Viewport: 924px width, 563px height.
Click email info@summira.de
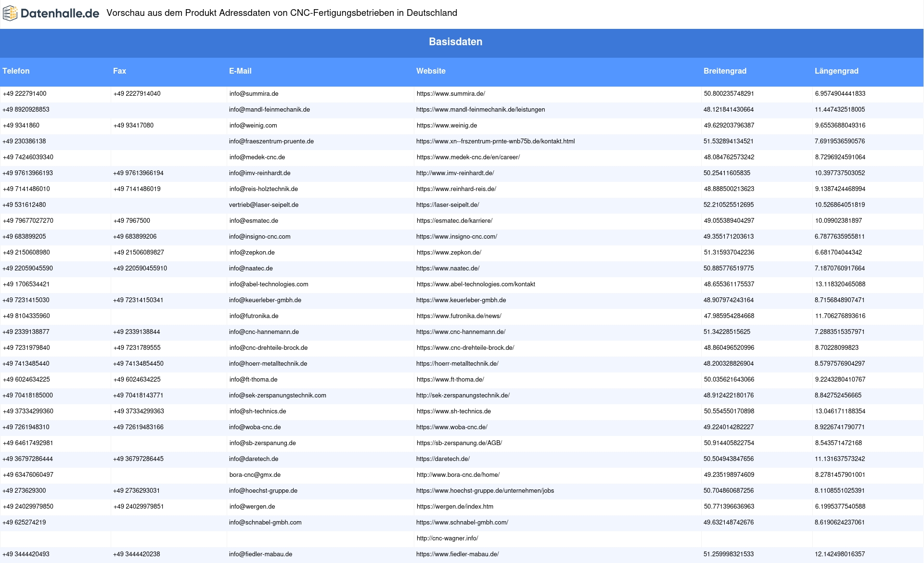click(254, 94)
